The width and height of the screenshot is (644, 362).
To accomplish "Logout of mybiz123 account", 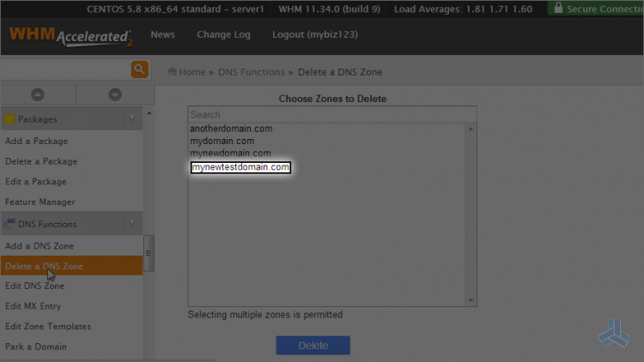I will coord(315,34).
